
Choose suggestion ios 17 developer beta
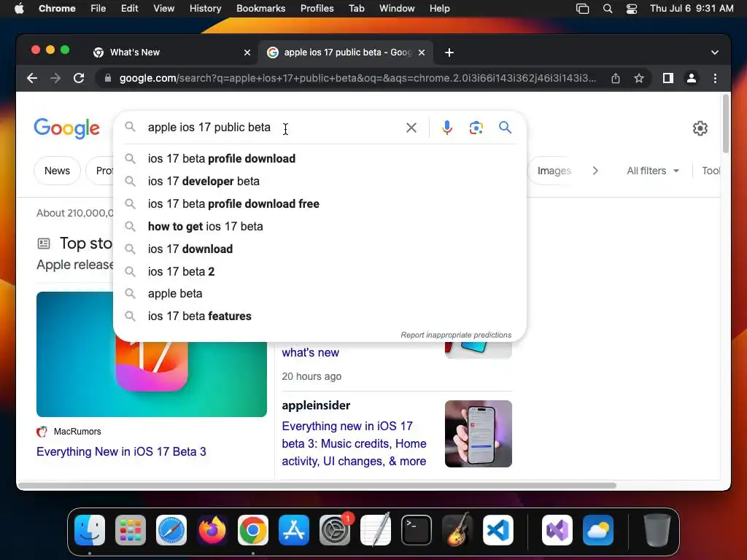(x=320, y=181)
